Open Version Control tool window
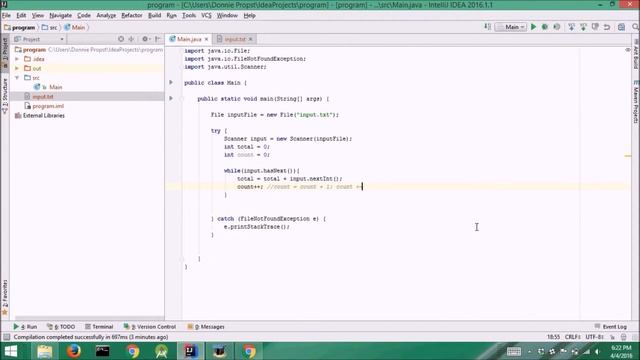Viewport: 640px width, 360px height. tap(149, 327)
